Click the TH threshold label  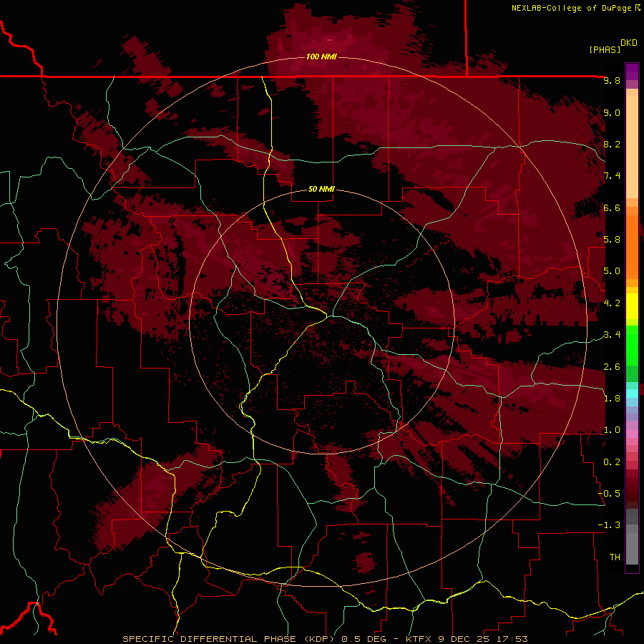(615, 557)
